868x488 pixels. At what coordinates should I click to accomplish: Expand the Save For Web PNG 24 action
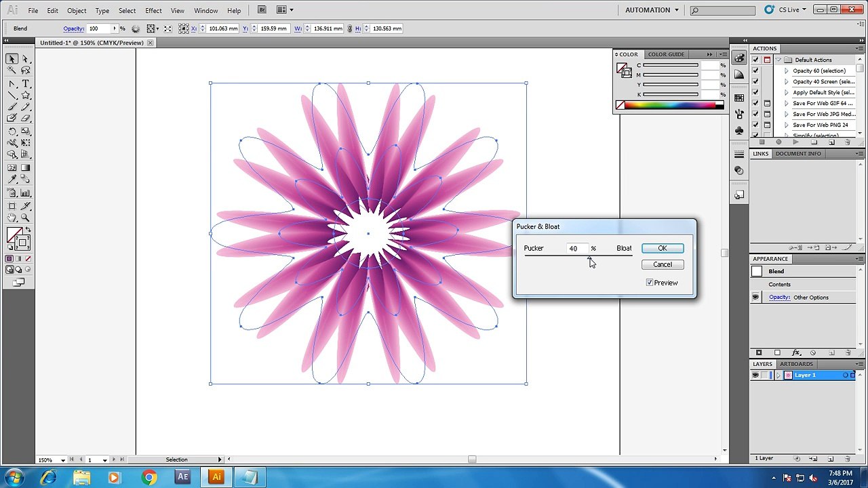(787, 125)
